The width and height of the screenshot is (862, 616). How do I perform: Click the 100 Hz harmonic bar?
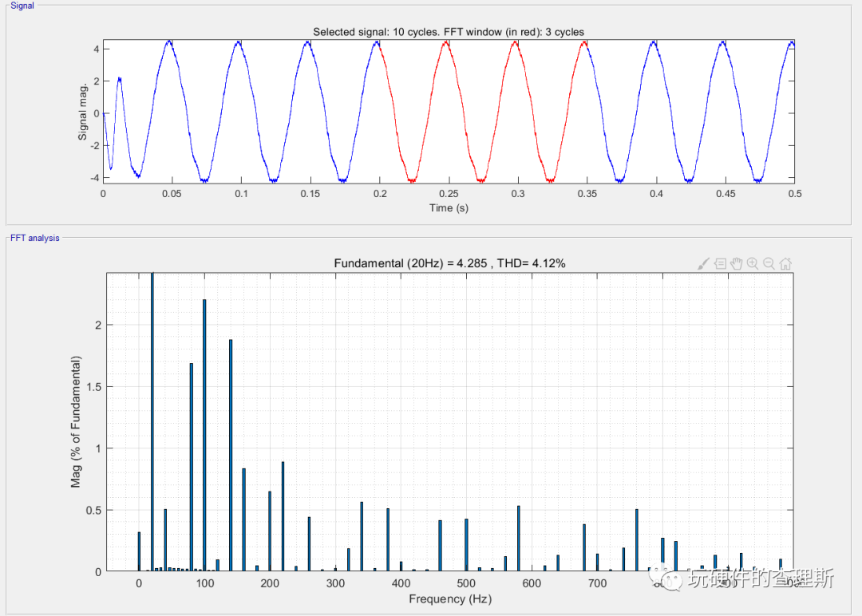tap(204, 435)
